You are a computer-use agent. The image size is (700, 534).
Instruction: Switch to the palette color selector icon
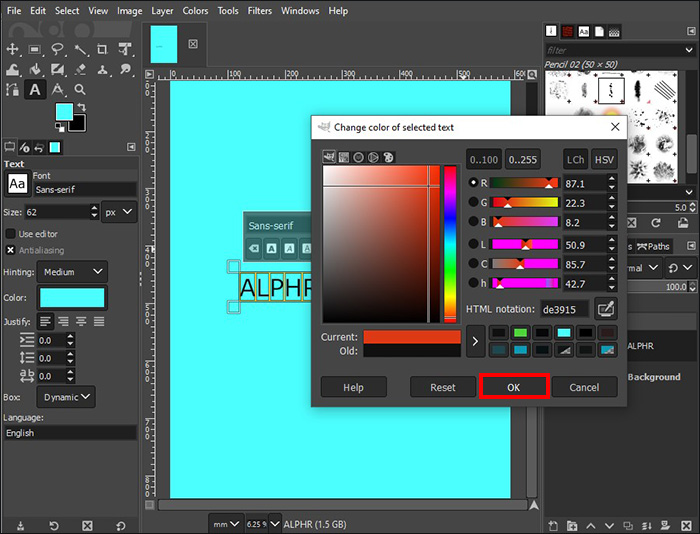[x=388, y=157]
